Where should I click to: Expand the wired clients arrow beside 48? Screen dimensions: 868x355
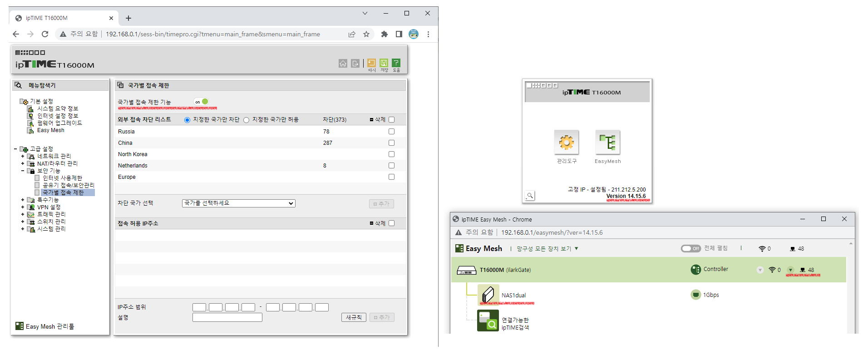[x=790, y=270]
